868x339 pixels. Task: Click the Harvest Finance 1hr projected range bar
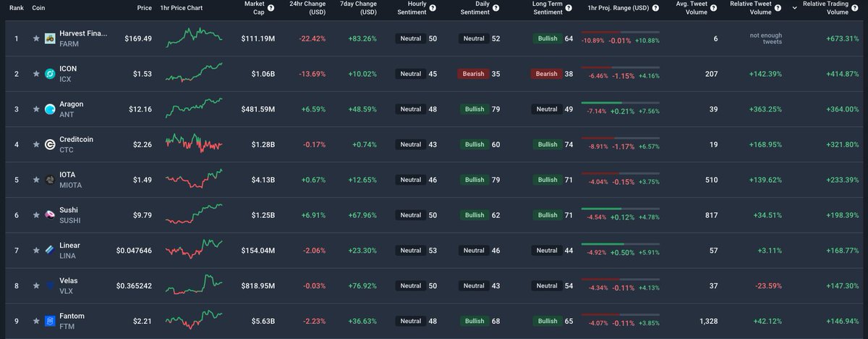coord(620,33)
